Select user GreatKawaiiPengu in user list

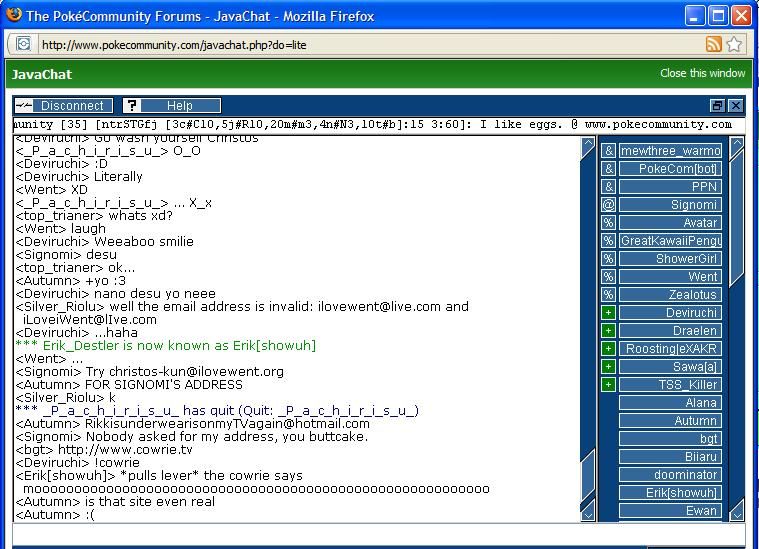(x=670, y=241)
